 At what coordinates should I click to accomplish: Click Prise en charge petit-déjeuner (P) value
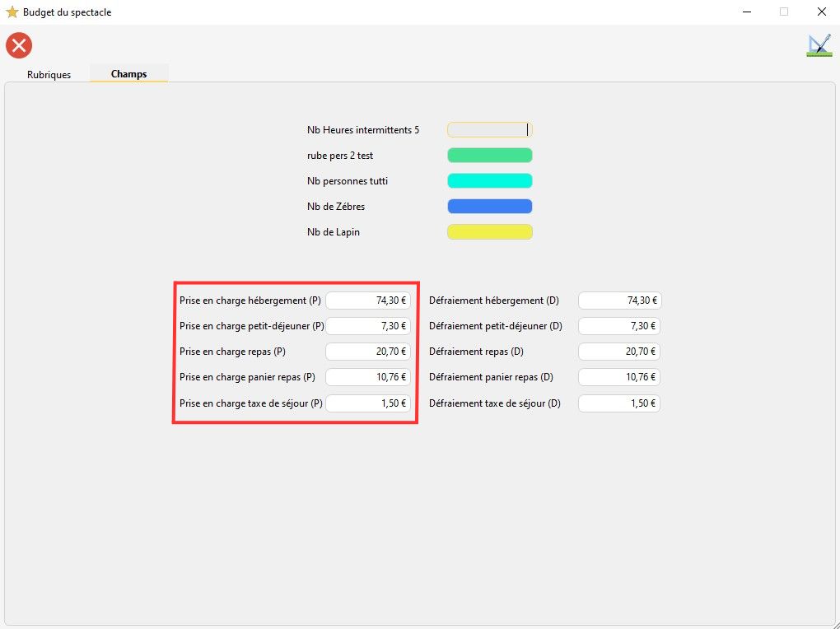click(x=368, y=326)
